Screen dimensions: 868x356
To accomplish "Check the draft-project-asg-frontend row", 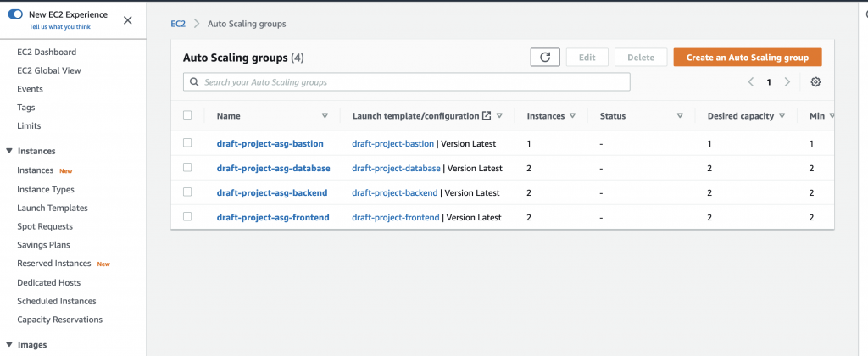I will (187, 216).
